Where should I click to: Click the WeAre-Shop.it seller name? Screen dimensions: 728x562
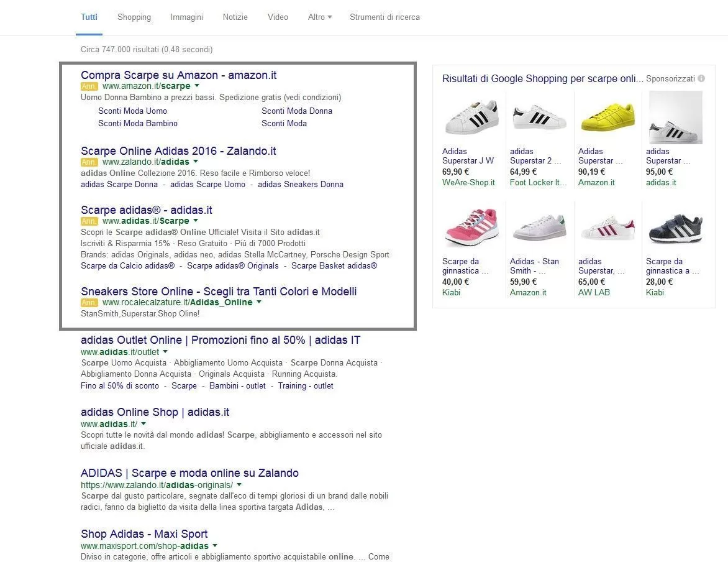[468, 183]
